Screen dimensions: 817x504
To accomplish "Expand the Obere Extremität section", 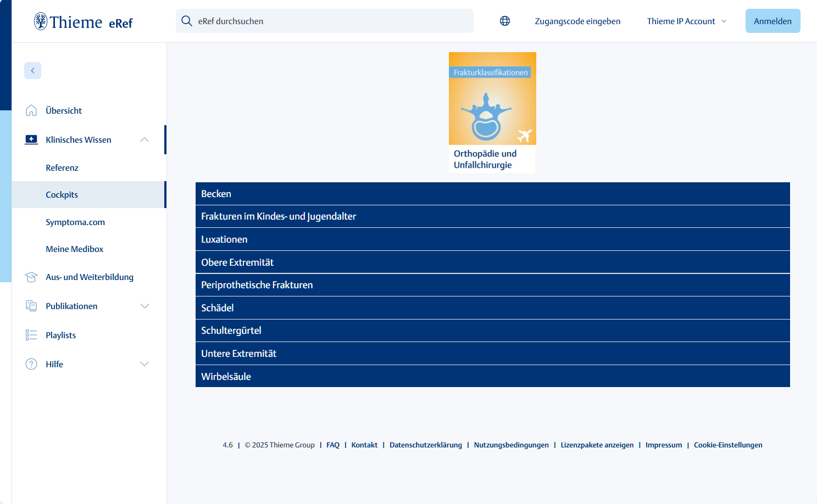I will [x=493, y=262].
